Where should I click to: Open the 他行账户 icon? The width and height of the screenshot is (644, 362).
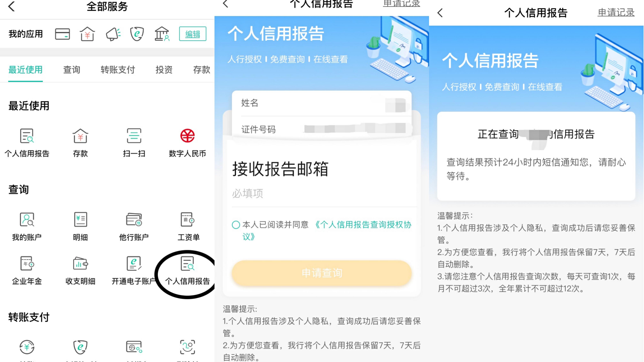[134, 226]
